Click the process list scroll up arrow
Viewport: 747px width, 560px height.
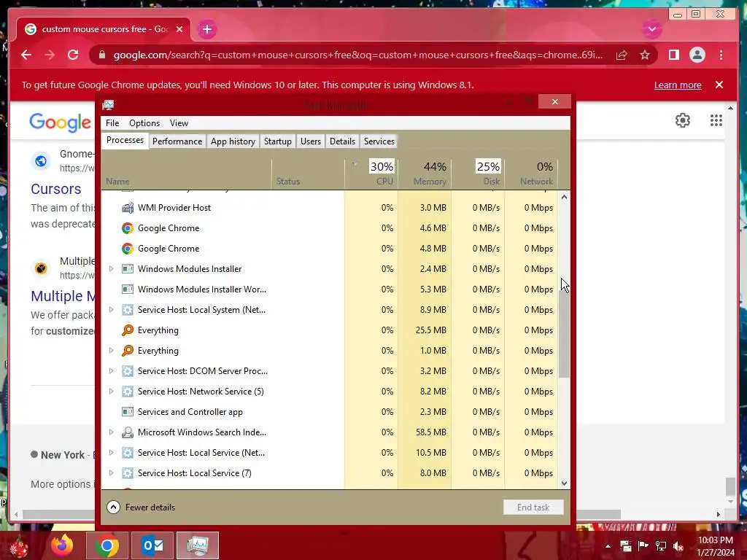pos(564,197)
